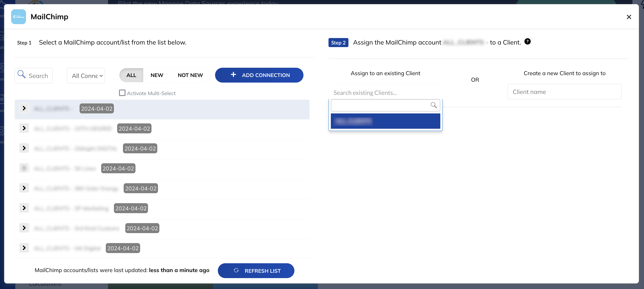
Task: Enable the Activate Multi-Select checkbox
Action: [x=122, y=93]
